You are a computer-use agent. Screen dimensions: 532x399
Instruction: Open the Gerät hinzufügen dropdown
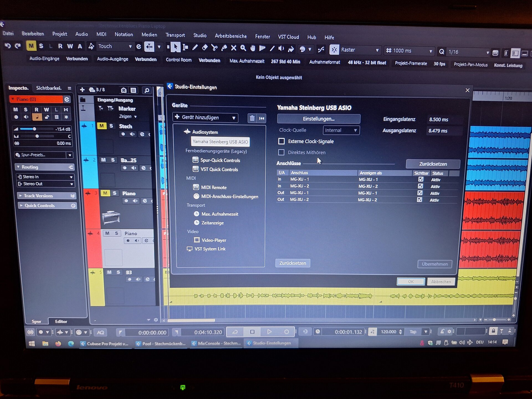coord(205,117)
